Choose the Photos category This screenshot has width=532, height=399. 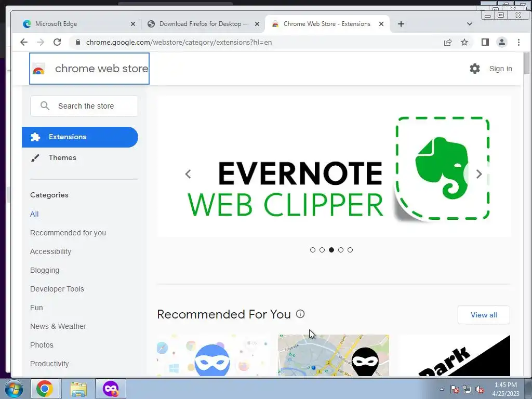(42, 345)
